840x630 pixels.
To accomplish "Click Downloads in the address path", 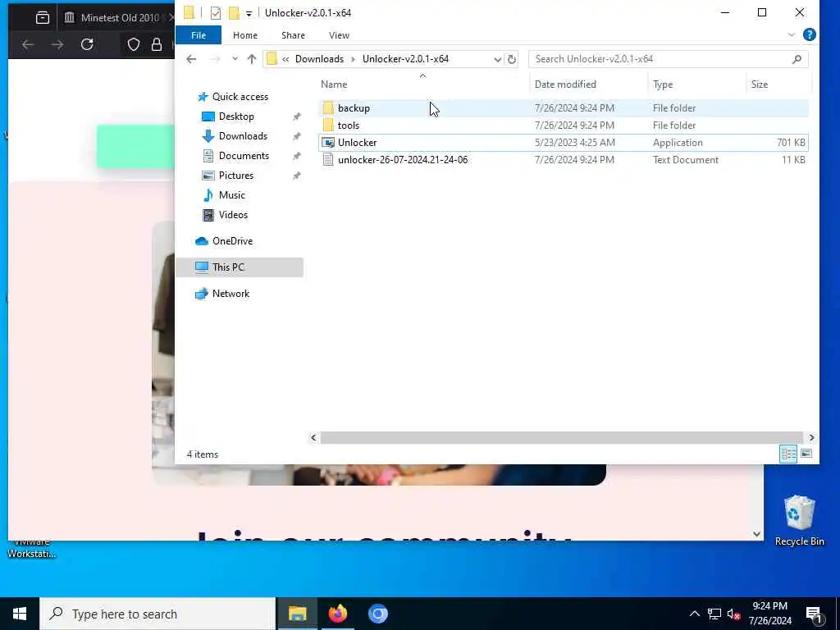I will coord(319,59).
